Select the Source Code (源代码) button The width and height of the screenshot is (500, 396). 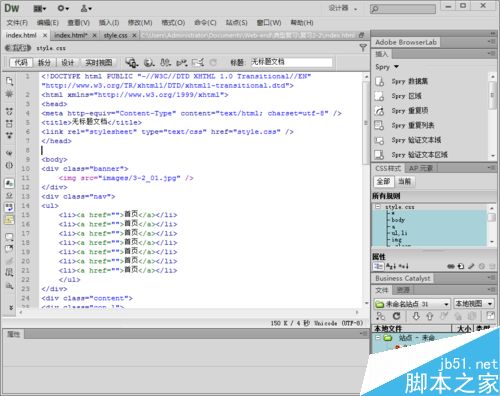click(18, 48)
